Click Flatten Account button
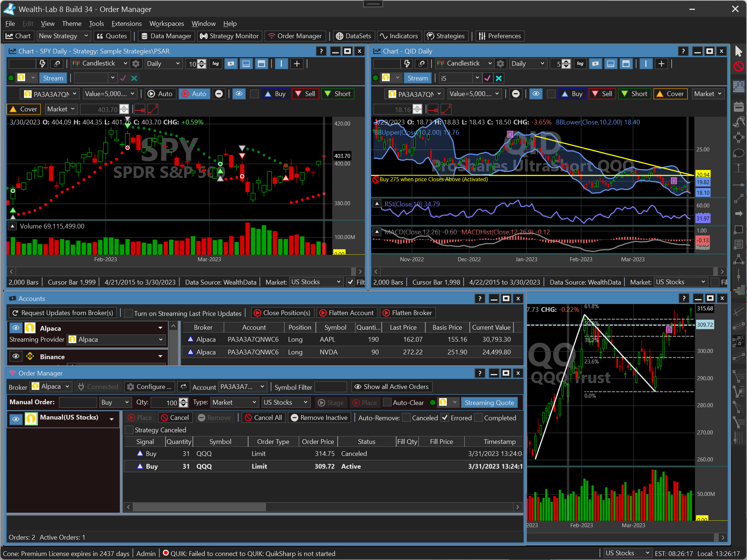Image resolution: width=747 pixels, height=560 pixels. (347, 313)
